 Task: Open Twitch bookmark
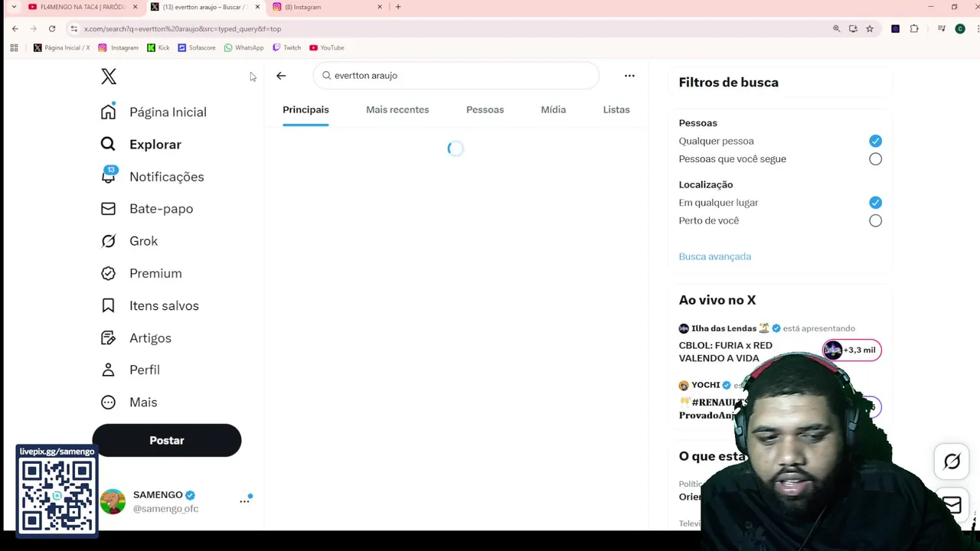coord(287,47)
